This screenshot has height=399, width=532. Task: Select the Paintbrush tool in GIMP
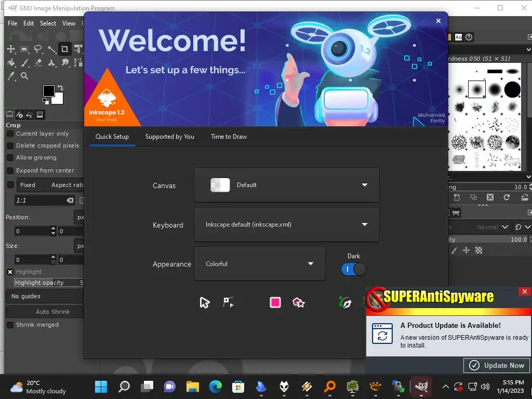click(24, 62)
